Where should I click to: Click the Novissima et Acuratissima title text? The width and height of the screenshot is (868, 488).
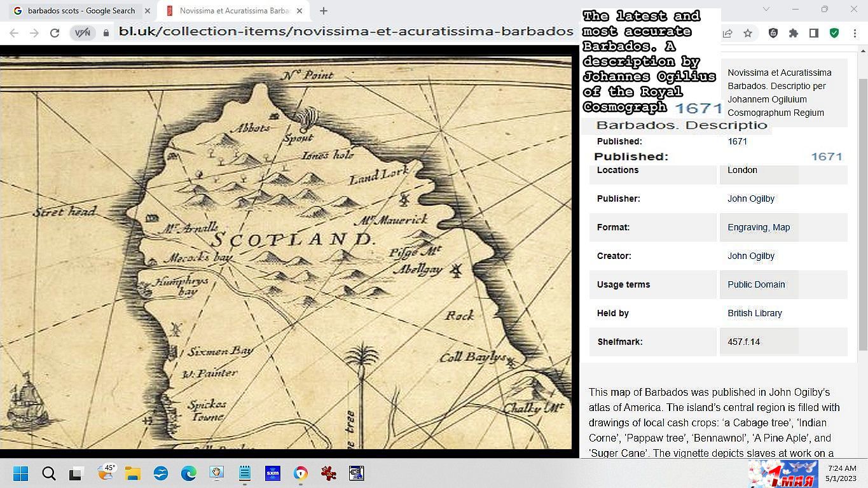point(780,92)
